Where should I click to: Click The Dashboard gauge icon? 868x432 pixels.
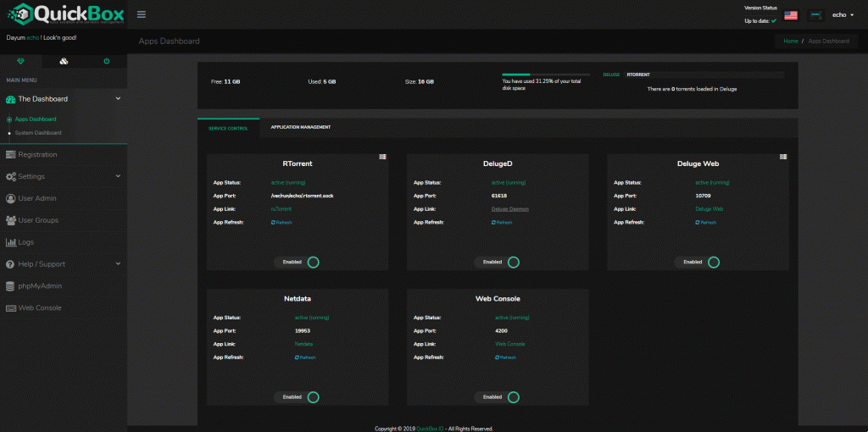click(10, 99)
